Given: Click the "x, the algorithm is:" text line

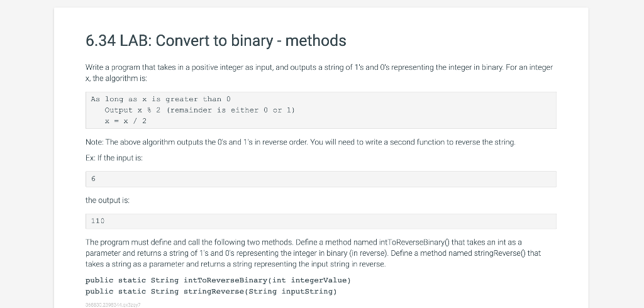Looking at the screenshot, I should click(116, 79).
